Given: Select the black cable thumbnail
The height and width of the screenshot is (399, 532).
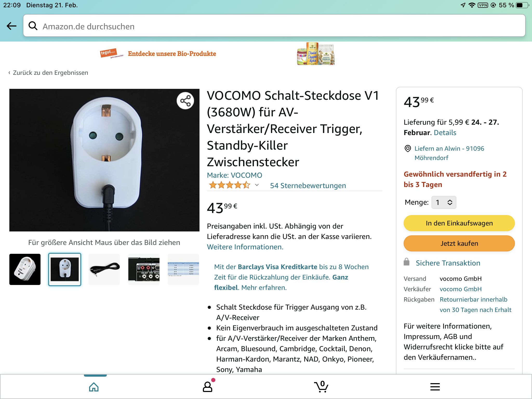Looking at the screenshot, I should [x=104, y=269].
